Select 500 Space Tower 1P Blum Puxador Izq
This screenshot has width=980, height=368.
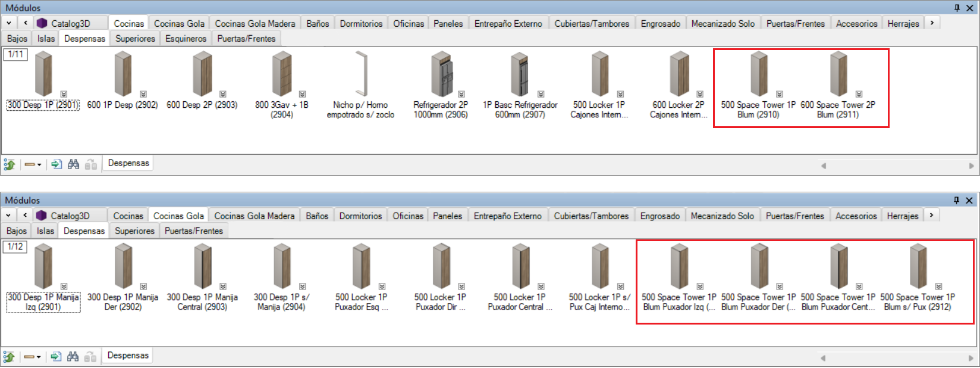(x=679, y=266)
